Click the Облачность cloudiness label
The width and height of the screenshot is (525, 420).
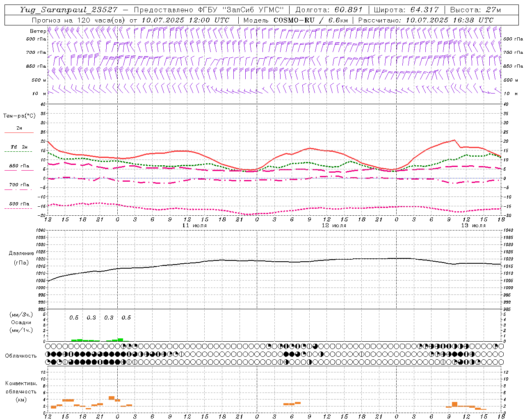coord(21,356)
